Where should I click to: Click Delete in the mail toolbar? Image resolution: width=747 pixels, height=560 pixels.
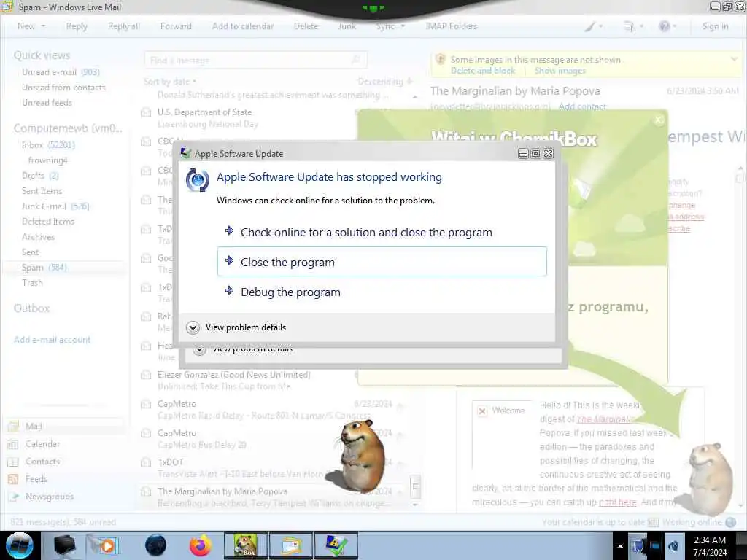[x=306, y=26]
